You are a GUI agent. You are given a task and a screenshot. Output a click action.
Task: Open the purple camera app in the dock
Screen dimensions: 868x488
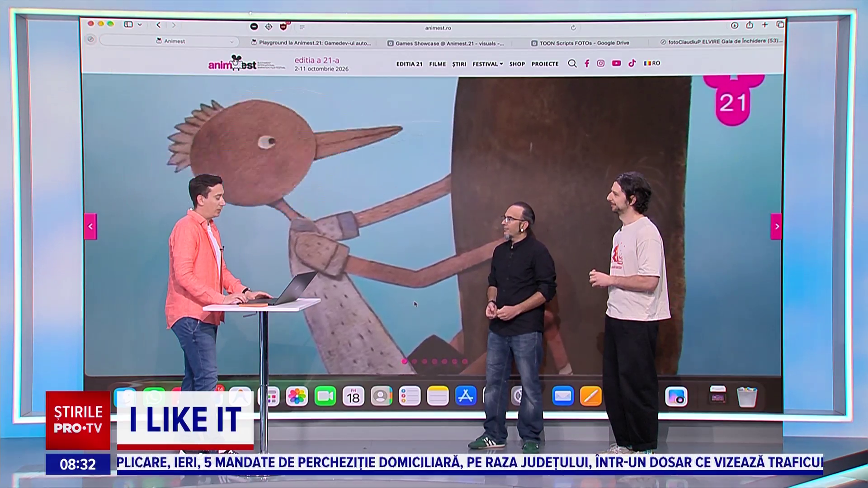click(x=676, y=397)
